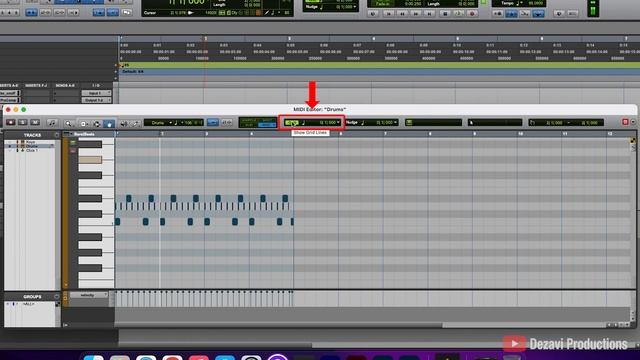The height and width of the screenshot is (360, 640).
Task: Select the Click 1 track in list
Action: (31, 150)
